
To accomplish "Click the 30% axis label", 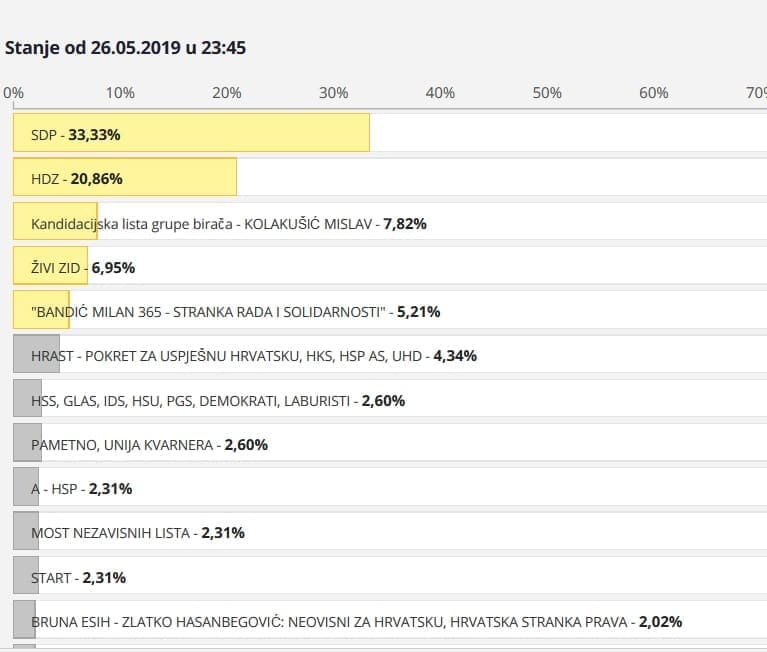I will point(333,93).
